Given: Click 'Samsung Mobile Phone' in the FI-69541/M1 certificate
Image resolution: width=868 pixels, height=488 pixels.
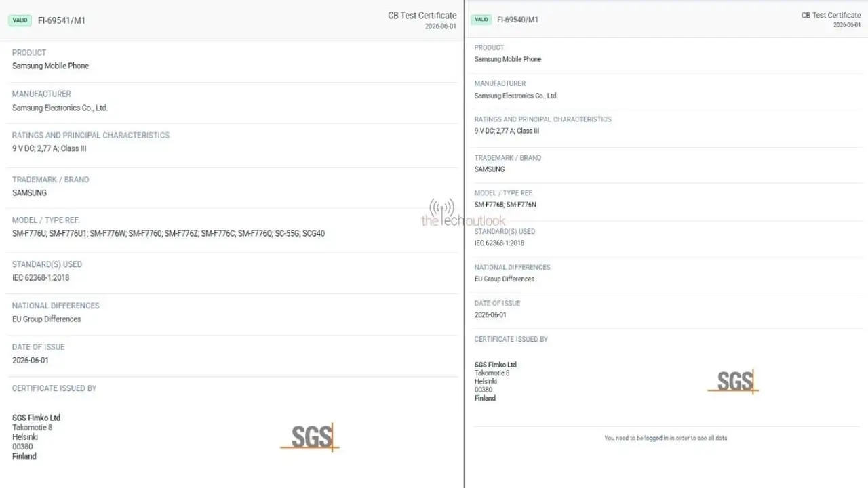Looking at the screenshot, I should [50, 66].
